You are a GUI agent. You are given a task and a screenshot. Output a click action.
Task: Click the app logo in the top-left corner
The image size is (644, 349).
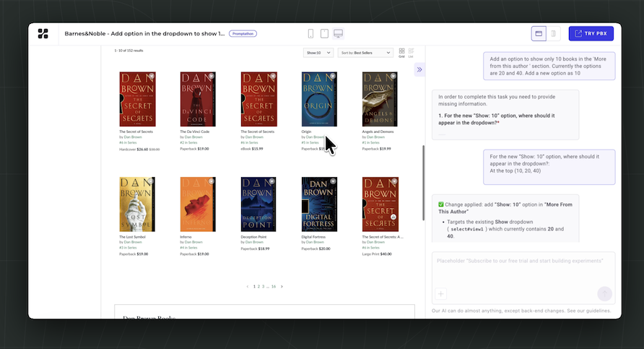coord(43,34)
